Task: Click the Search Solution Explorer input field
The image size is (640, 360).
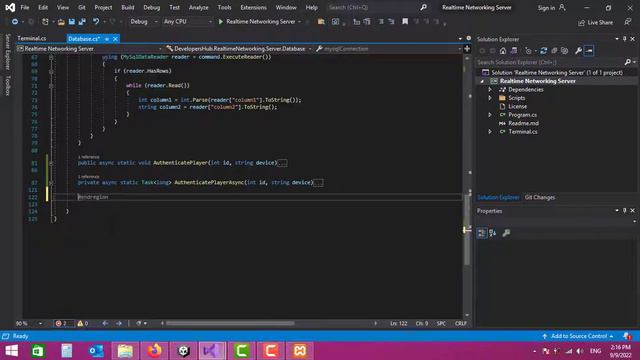Action: 550,62
